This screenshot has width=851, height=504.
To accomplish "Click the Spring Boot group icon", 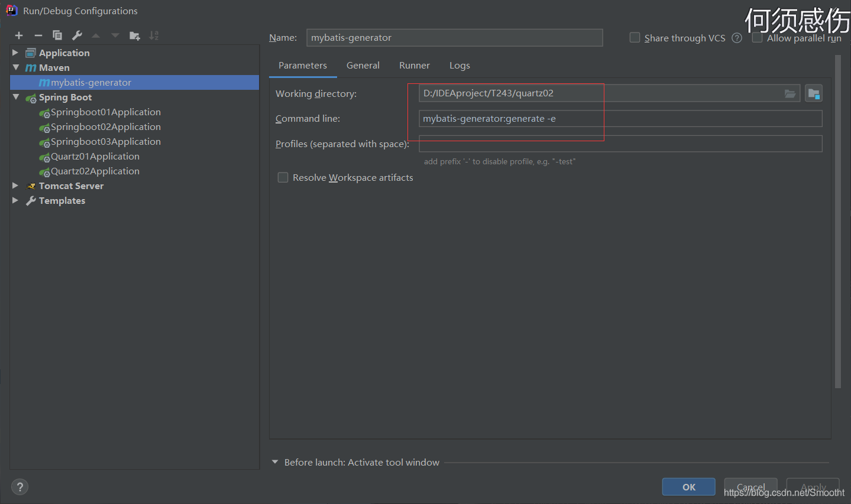I will tap(31, 98).
